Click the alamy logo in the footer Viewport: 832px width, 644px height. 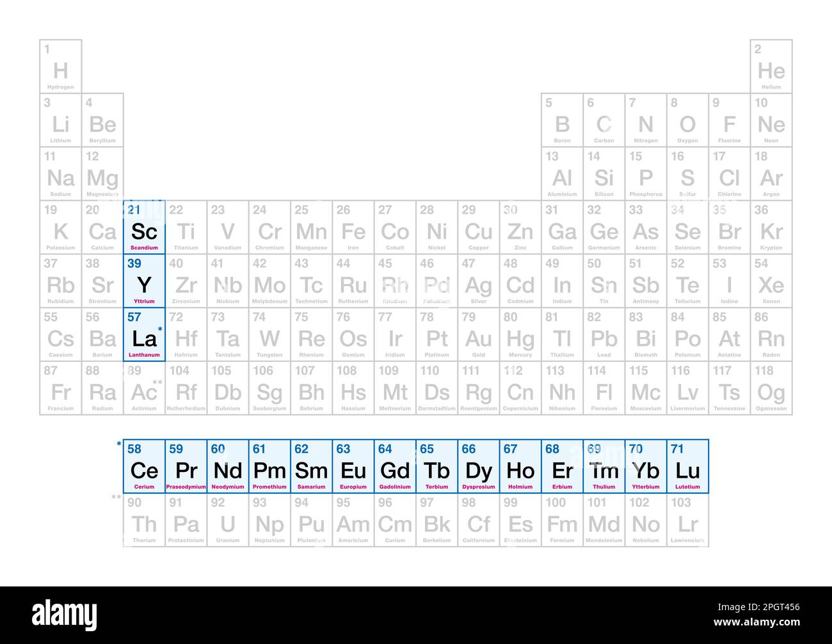pos(65,615)
